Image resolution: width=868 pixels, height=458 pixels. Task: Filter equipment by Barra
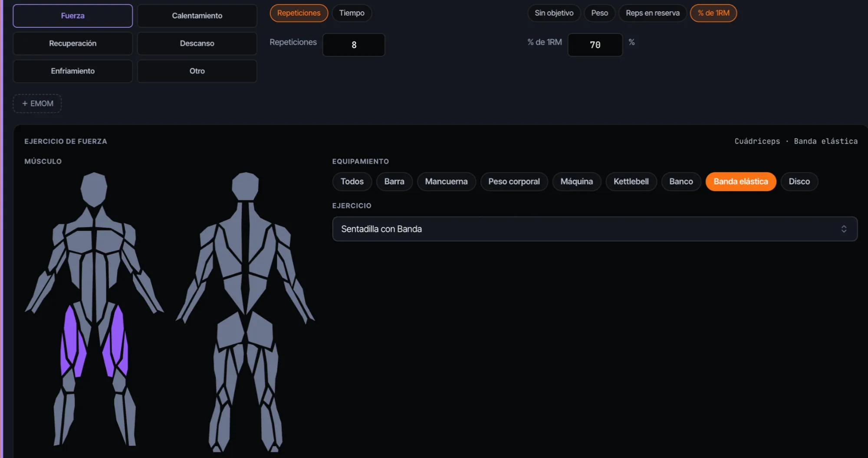[394, 181]
